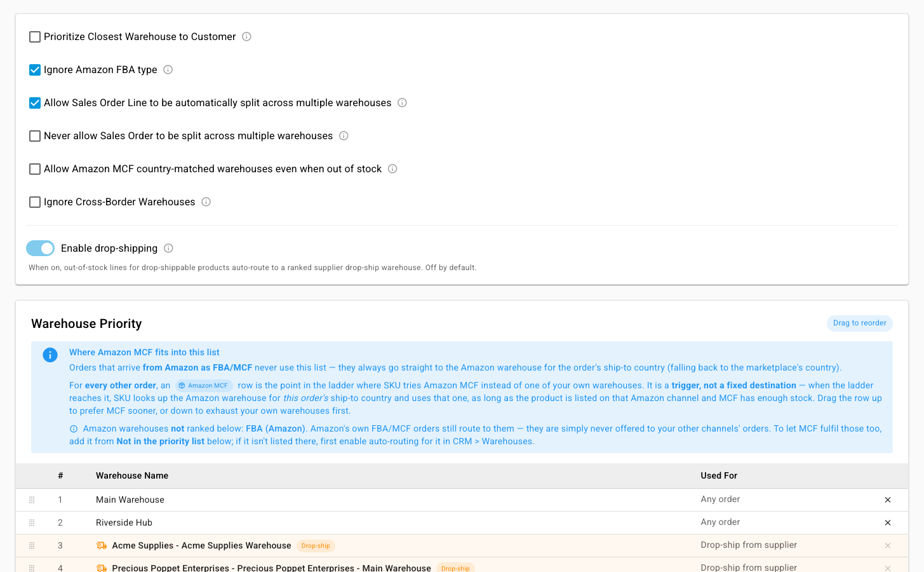This screenshot has width=924, height=572.
Task: Check Ignore Cross-Border Warehouses
Action: coord(35,202)
